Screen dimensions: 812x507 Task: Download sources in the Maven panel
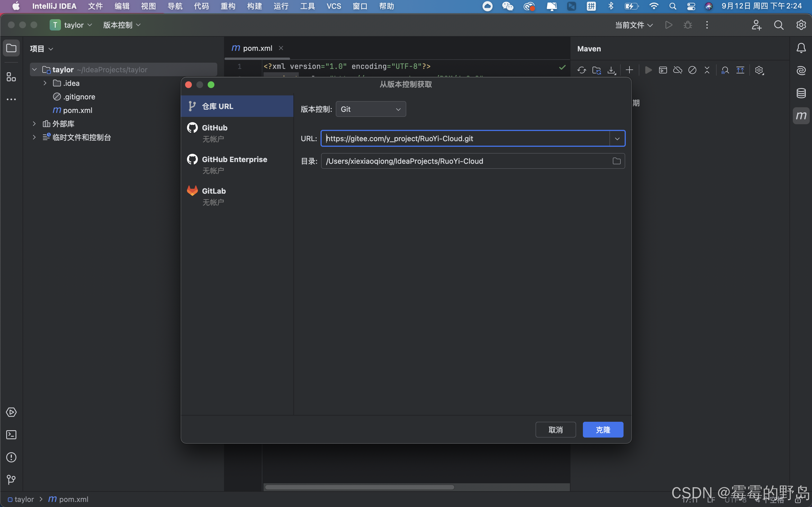pyautogui.click(x=612, y=70)
